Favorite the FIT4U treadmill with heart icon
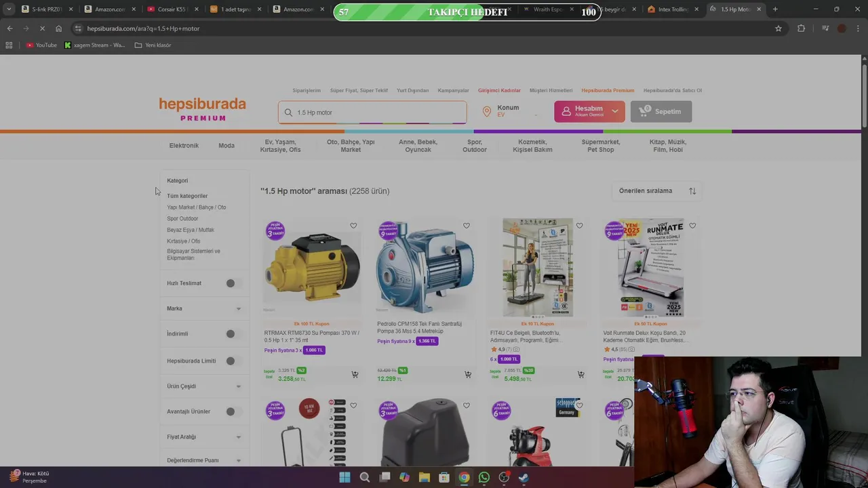 tap(579, 226)
